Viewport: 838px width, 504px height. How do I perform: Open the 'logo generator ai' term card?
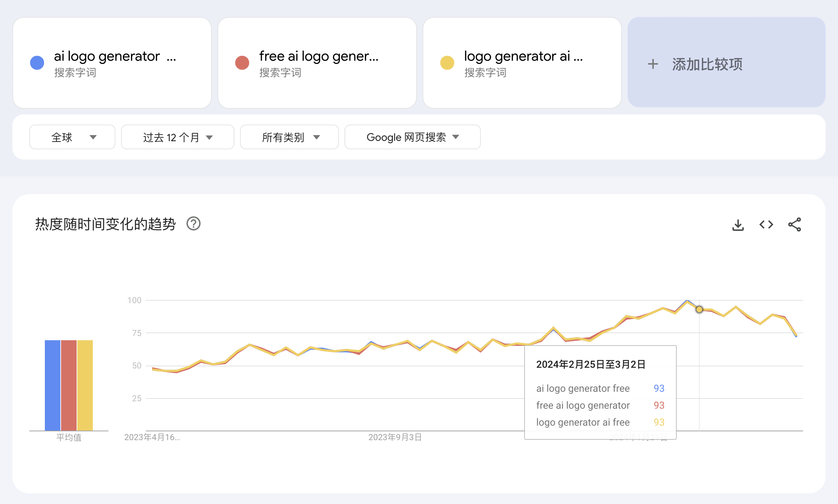(522, 63)
